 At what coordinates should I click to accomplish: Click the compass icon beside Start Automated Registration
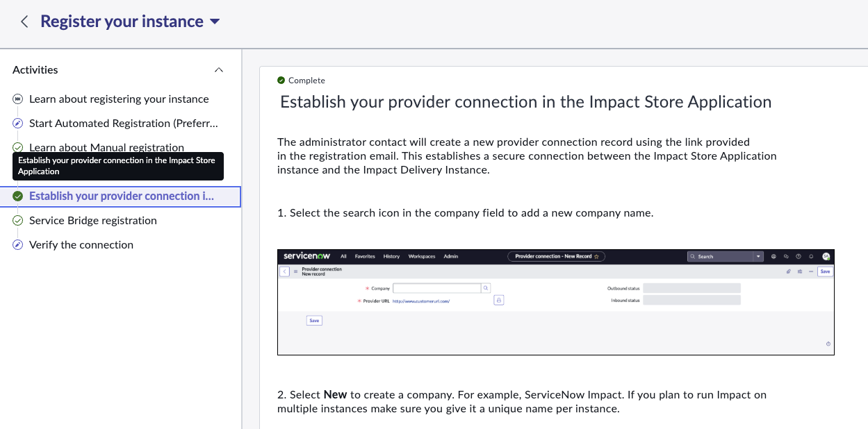(18, 124)
